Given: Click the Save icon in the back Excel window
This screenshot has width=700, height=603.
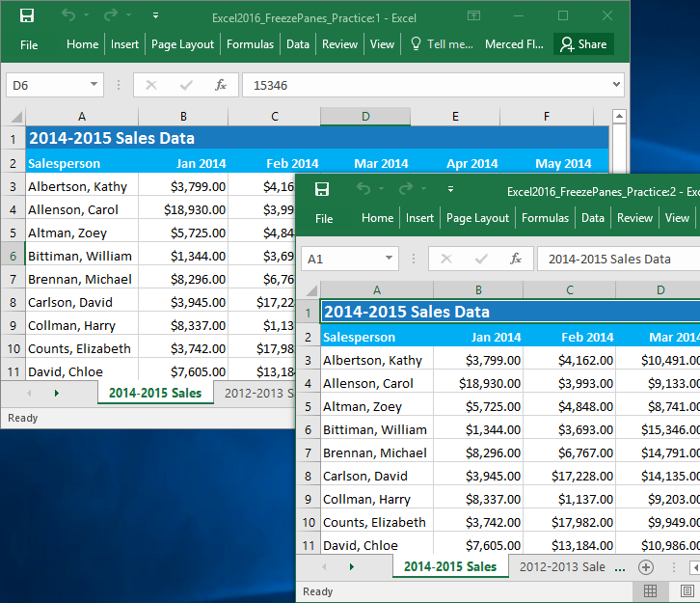Looking at the screenshot, I should [27, 15].
